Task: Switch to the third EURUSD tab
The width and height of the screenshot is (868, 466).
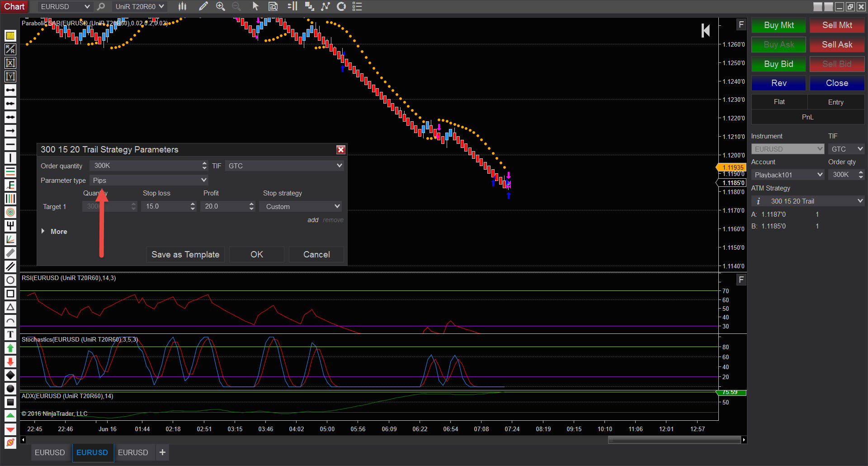Action: click(x=133, y=452)
